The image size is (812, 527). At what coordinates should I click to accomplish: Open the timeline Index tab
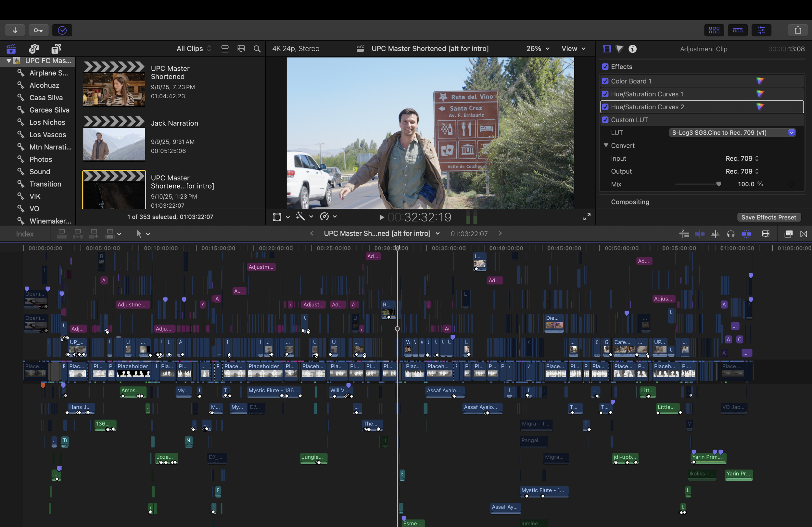tap(25, 234)
